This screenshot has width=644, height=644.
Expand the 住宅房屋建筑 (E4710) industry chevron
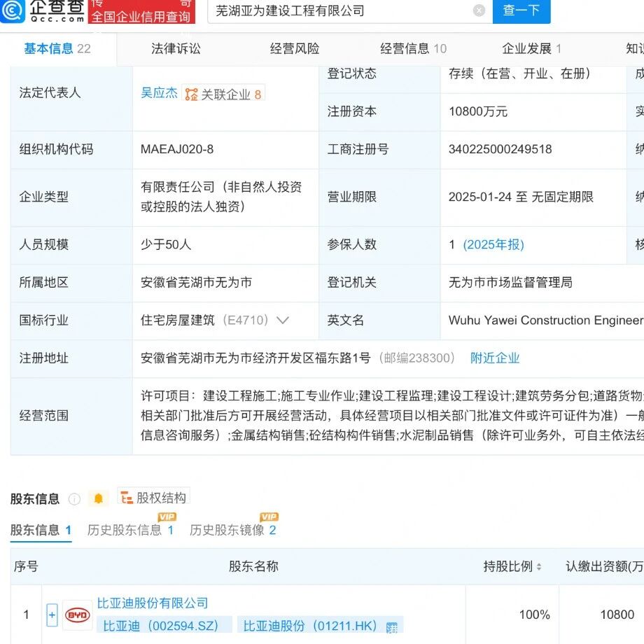[283, 320]
